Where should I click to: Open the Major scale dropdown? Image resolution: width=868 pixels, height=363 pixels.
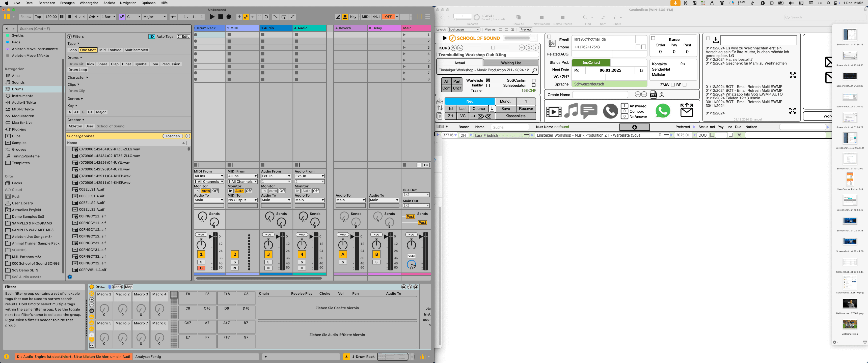pyautogui.click(x=154, y=17)
